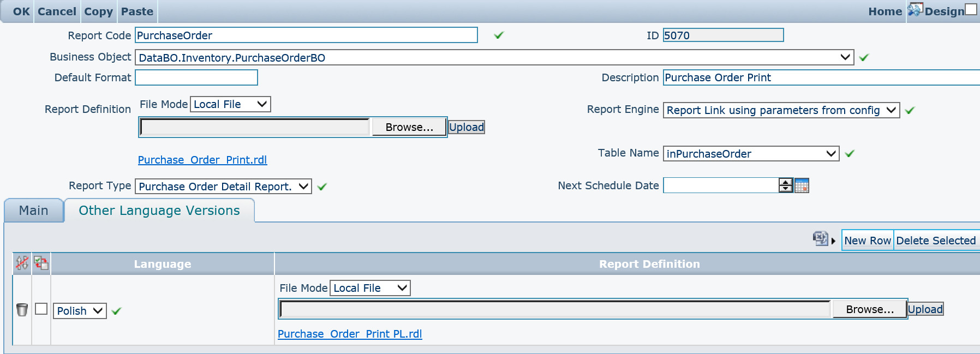Select the Other Language Versions tab

[x=159, y=211]
